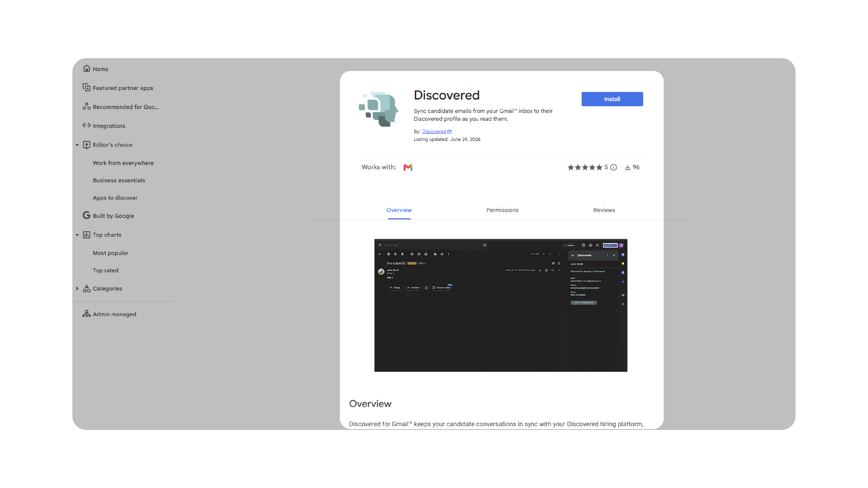Click the Categories label
The width and height of the screenshot is (868, 488).
coord(107,289)
